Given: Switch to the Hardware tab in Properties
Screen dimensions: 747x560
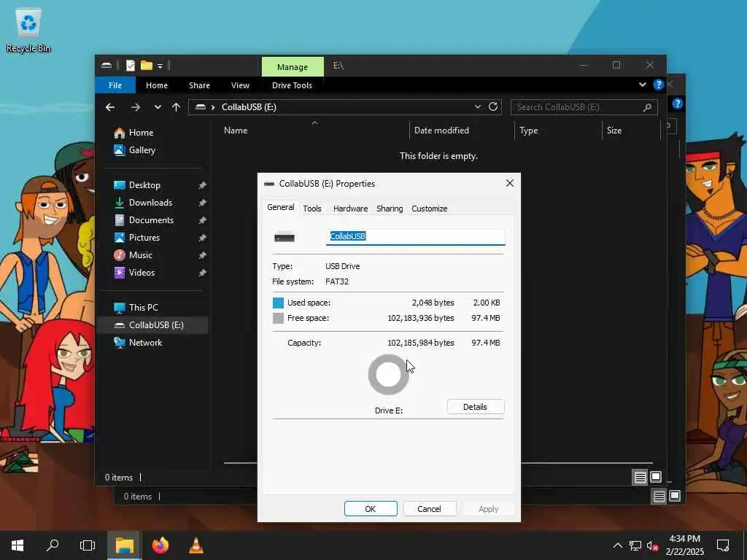Looking at the screenshot, I should (x=350, y=209).
